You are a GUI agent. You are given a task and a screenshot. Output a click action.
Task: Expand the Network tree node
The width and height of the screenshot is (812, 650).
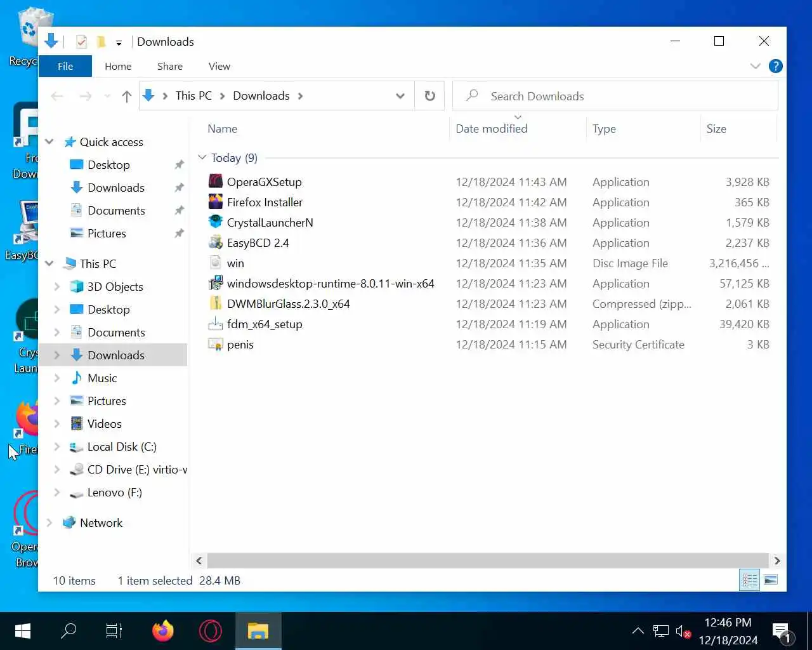pyautogui.click(x=49, y=523)
